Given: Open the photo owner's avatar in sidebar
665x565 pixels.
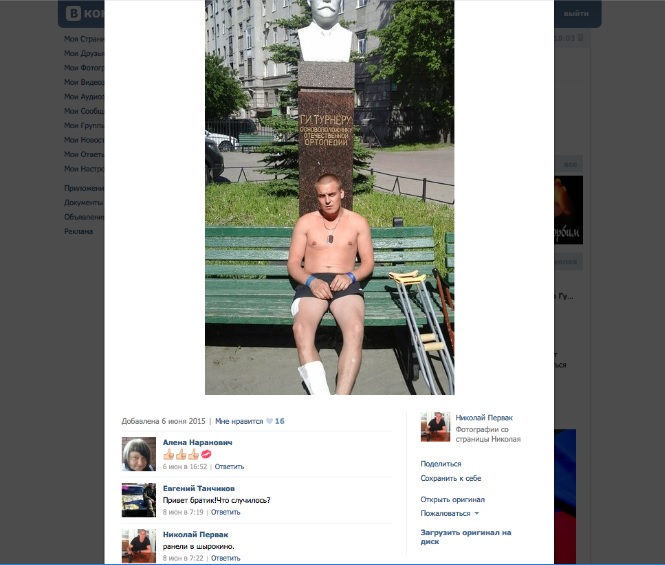Looking at the screenshot, I should [435, 427].
